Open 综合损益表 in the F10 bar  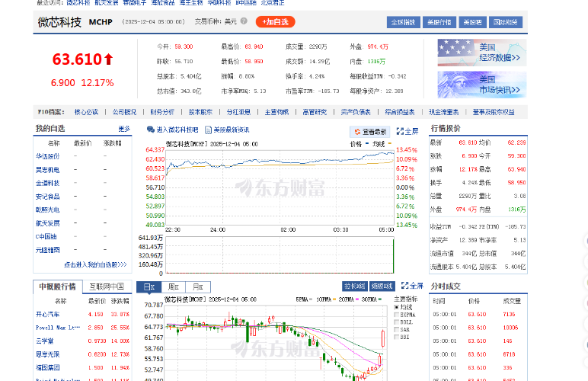point(400,112)
